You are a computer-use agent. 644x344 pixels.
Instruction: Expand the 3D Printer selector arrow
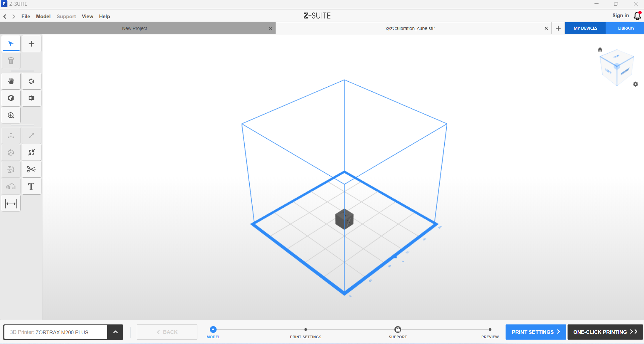[116, 332]
